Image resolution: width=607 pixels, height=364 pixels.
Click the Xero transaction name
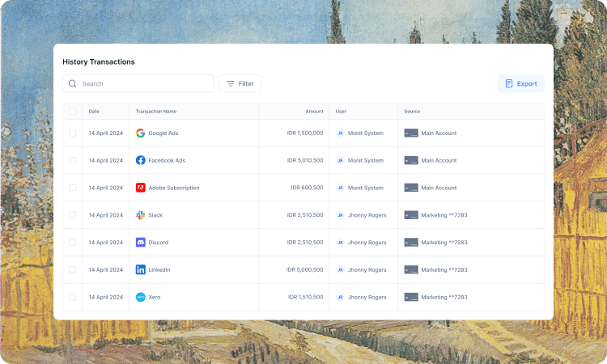(x=154, y=297)
